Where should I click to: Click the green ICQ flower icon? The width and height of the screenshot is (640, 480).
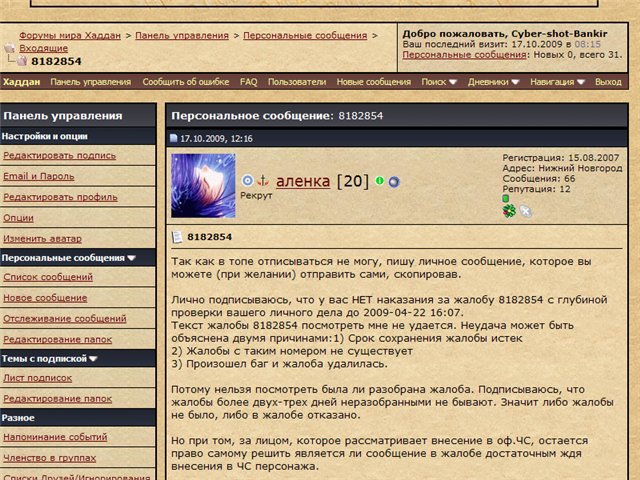click(x=509, y=211)
